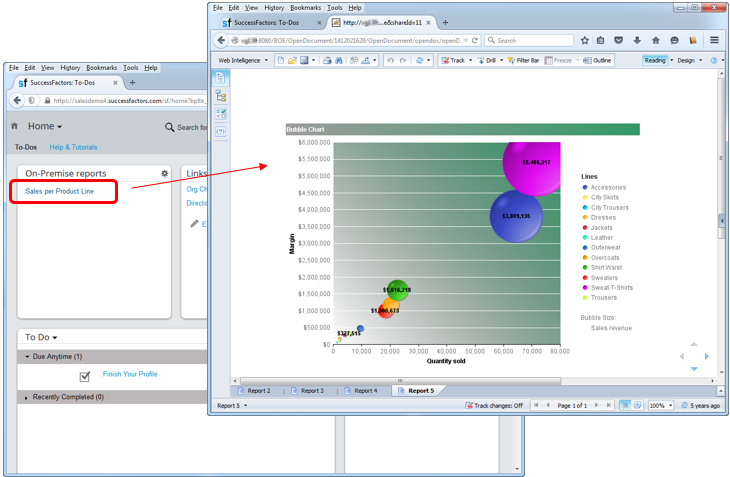Image resolution: width=730 pixels, height=477 pixels.
Task: Click the browser home icon in front window
Action: 656,40
